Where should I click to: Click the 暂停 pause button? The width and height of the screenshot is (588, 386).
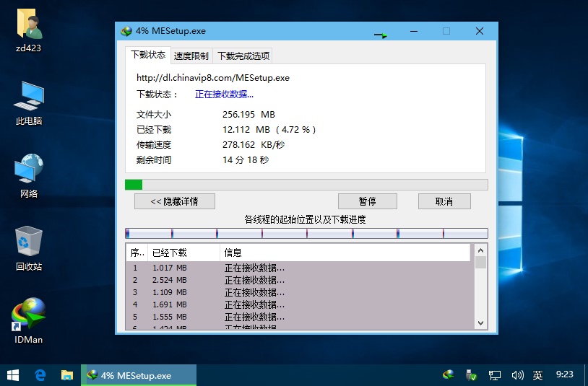[367, 201]
